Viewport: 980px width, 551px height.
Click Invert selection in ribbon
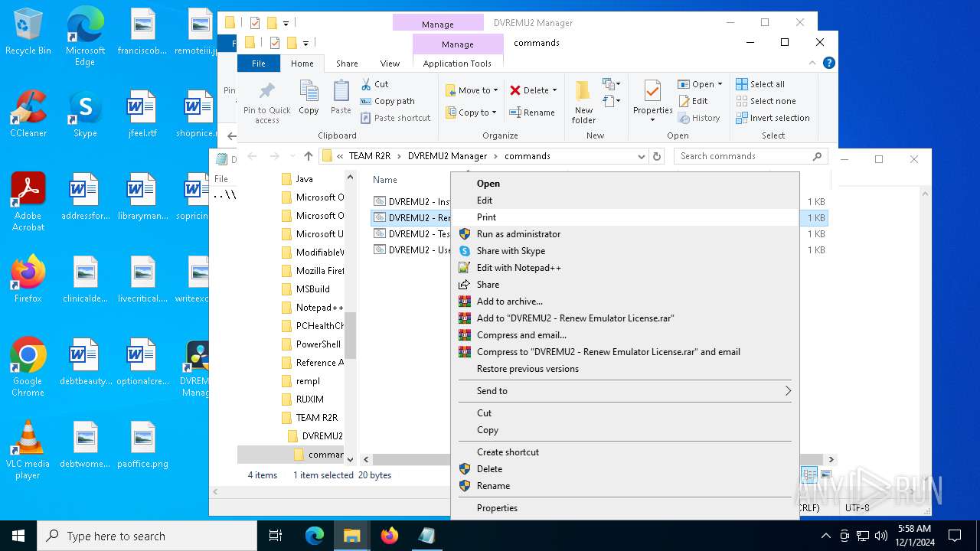coord(773,118)
